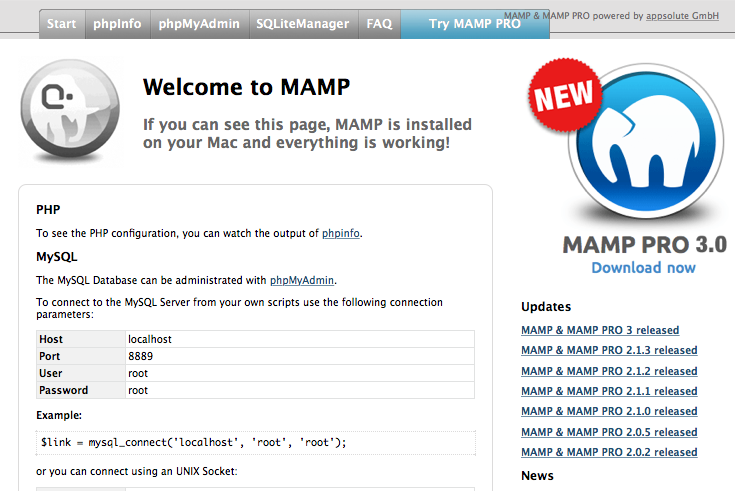Open the phpinfo link in PHP section
Image resolution: width=735 pixels, height=491 pixels.
coord(341,233)
